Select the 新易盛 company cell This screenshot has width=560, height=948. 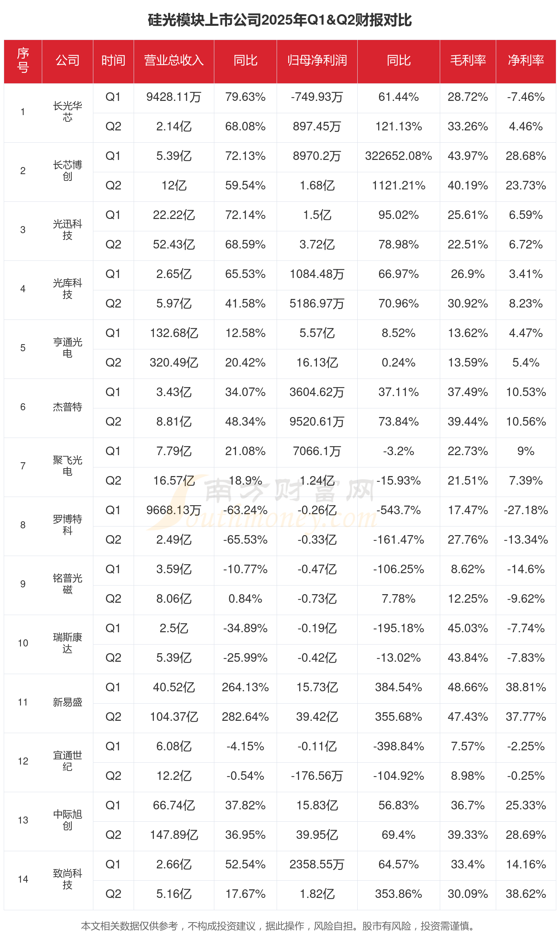tap(67, 702)
